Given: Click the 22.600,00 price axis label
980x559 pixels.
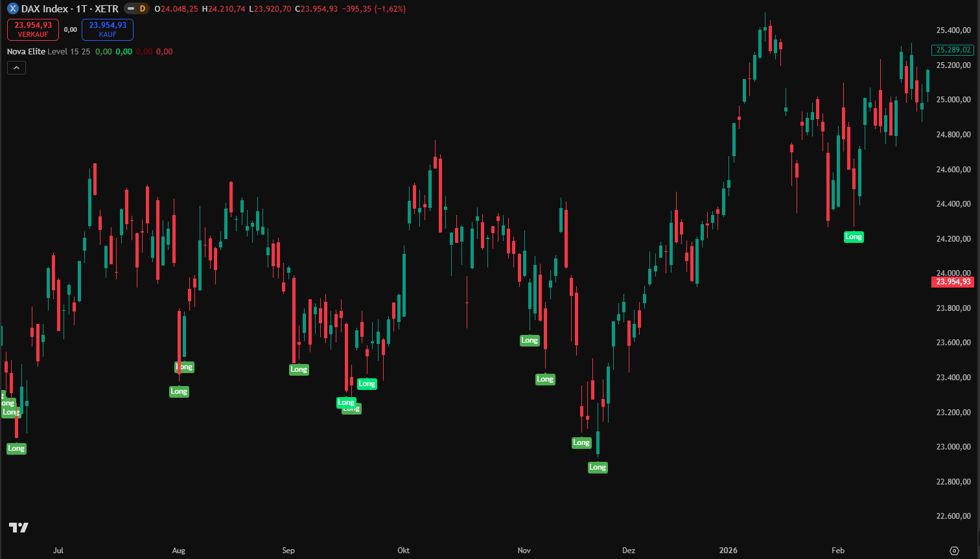Looking at the screenshot, I should coord(953,516).
